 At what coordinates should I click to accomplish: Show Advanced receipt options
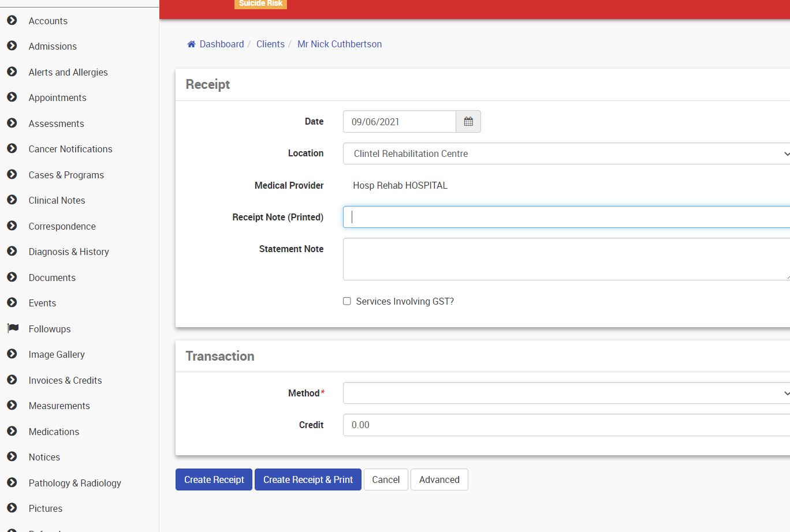pos(439,479)
